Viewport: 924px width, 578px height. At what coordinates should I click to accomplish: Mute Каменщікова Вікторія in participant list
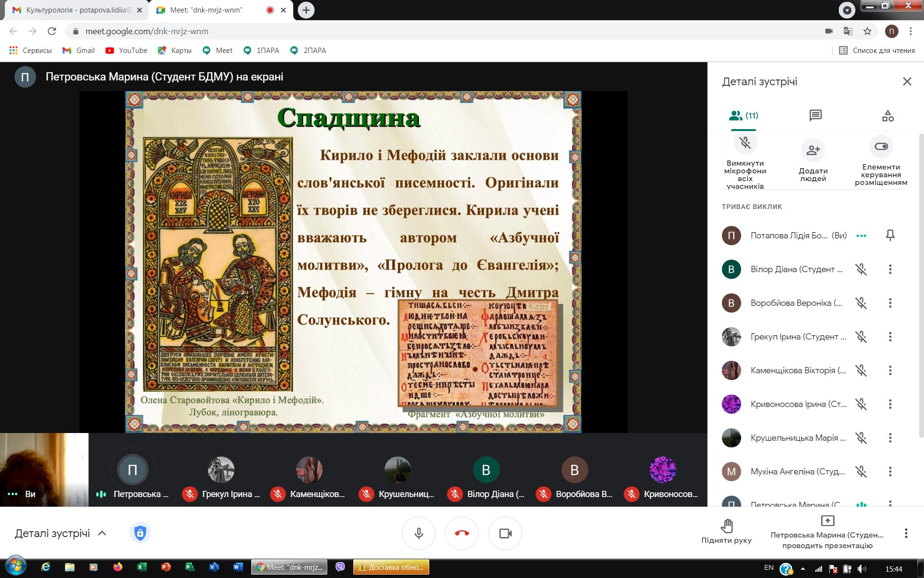tap(861, 370)
